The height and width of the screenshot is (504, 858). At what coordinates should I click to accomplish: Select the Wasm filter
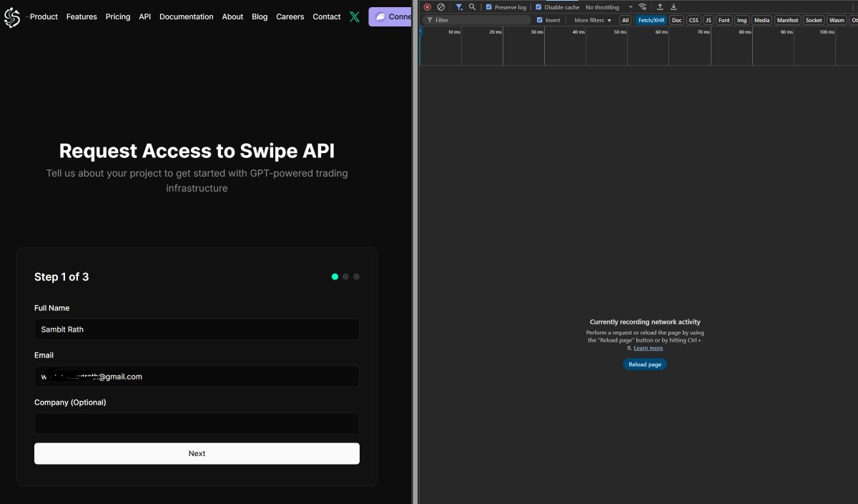pyautogui.click(x=837, y=20)
